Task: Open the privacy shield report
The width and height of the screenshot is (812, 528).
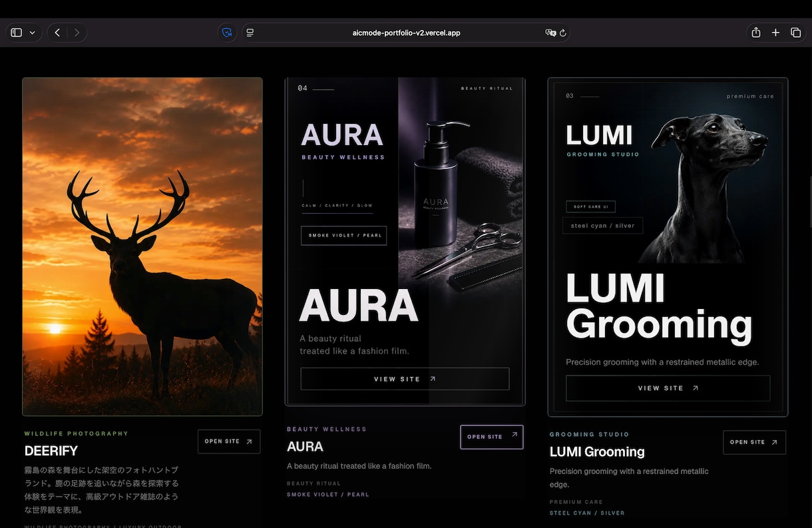Action: pyautogui.click(x=227, y=33)
